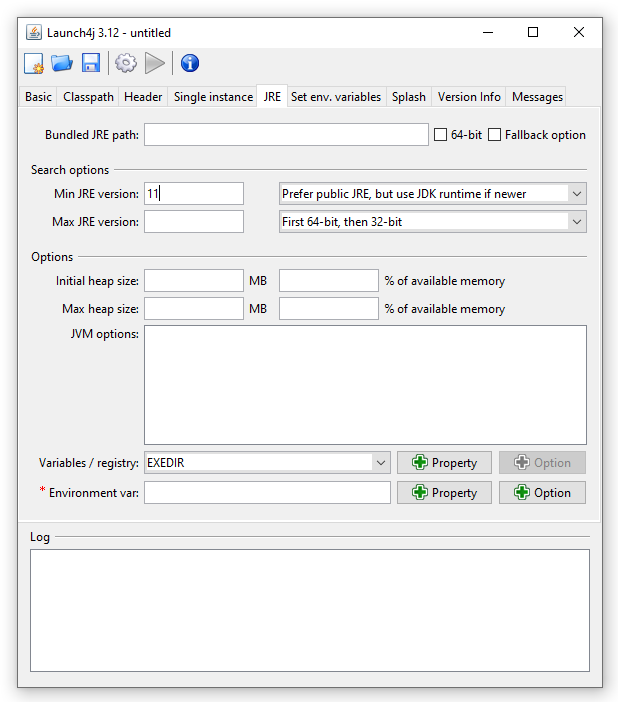Focus the Environment var input field
Image resolution: width=618 pixels, height=702 pixels.
pyautogui.click(x=267, y=492)
